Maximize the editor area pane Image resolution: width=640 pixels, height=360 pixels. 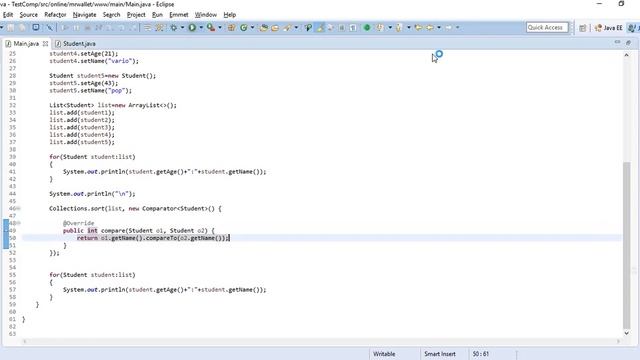coord(628,42)
